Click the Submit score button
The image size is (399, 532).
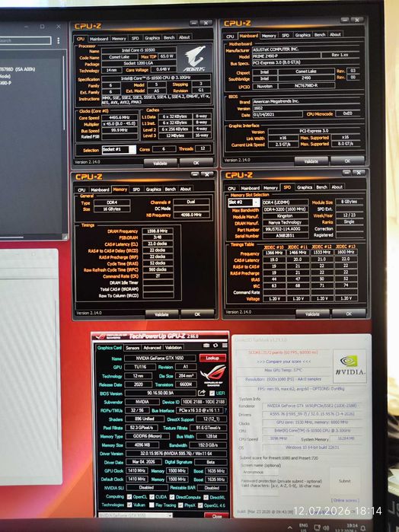point(345,481)
